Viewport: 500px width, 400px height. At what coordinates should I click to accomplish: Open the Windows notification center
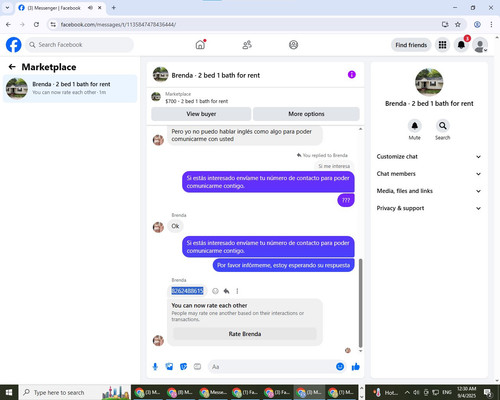(x=487, y=392)
